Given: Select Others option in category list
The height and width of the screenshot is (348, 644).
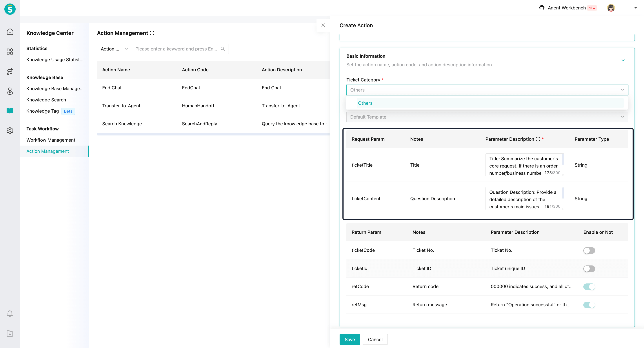Looking at the screenshot, I should 365,103.
